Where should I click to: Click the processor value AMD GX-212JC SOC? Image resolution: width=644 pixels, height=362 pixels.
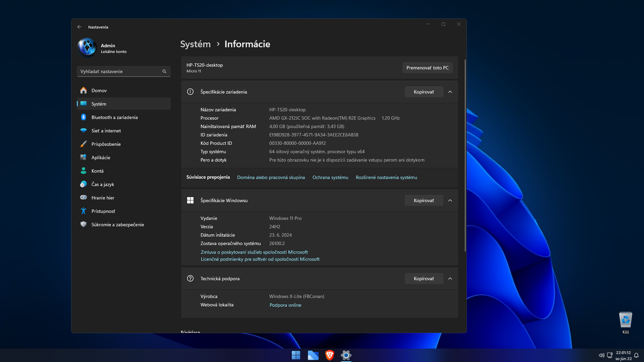pyautogui.click(x=334, y=118)
